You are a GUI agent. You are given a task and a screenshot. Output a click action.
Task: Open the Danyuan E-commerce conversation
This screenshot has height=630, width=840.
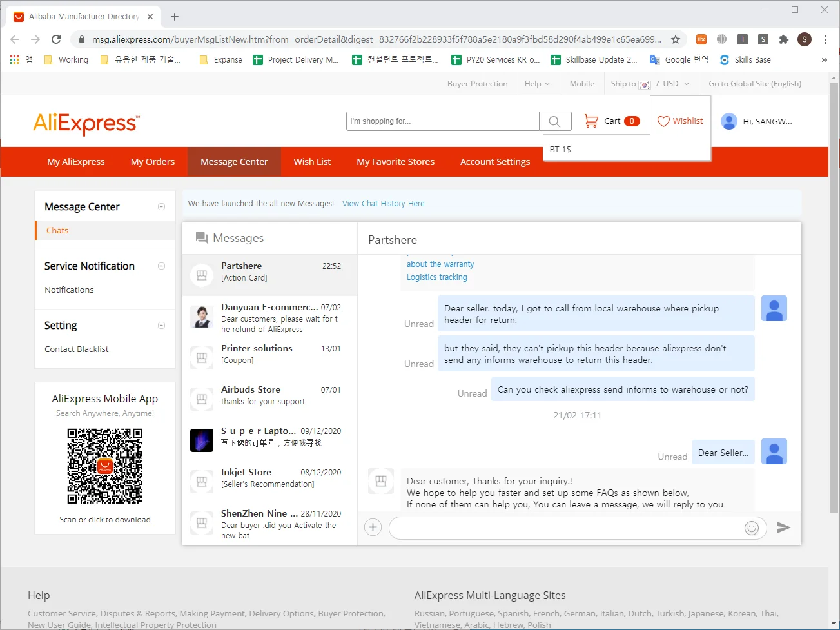click(x=270, y=317)
